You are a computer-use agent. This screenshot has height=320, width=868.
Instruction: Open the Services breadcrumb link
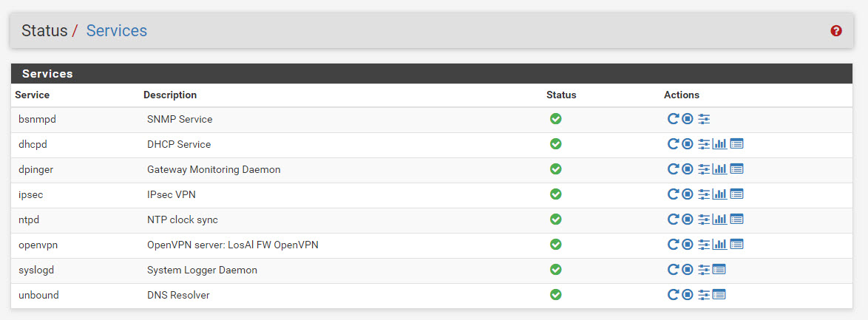(x=117, y=30)
